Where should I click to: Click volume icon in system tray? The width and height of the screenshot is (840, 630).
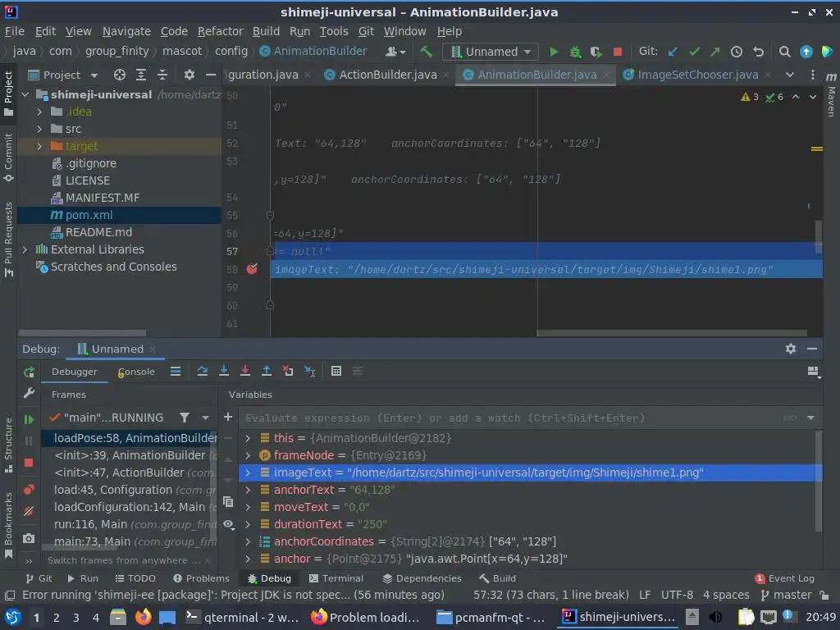tap(715, 617)
